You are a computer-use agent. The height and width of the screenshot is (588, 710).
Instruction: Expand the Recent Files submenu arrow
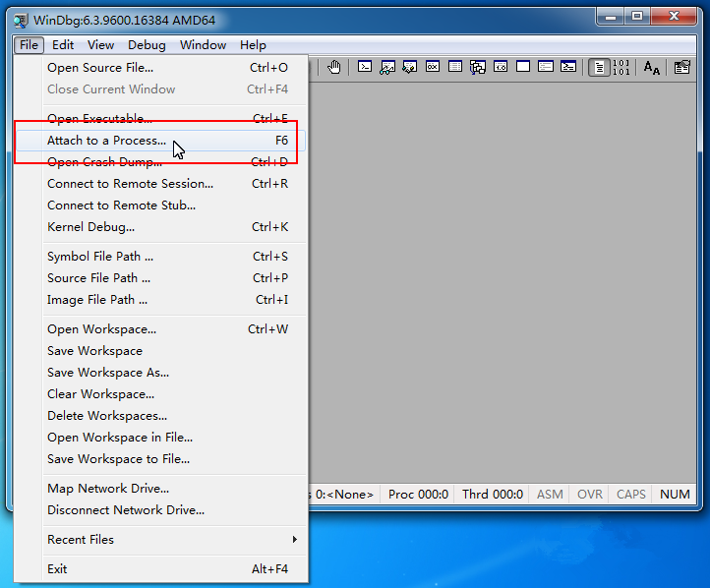(294, 540)
